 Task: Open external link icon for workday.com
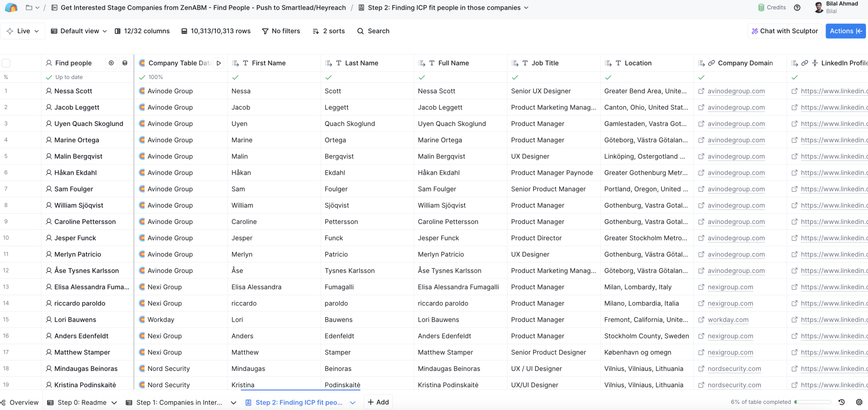701,320
